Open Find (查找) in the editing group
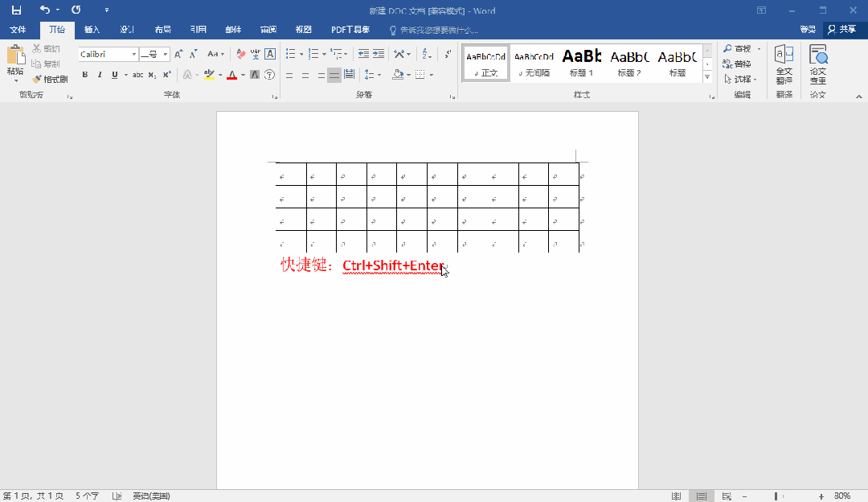The height and width of the screenshot is (502, 868). 737,47
